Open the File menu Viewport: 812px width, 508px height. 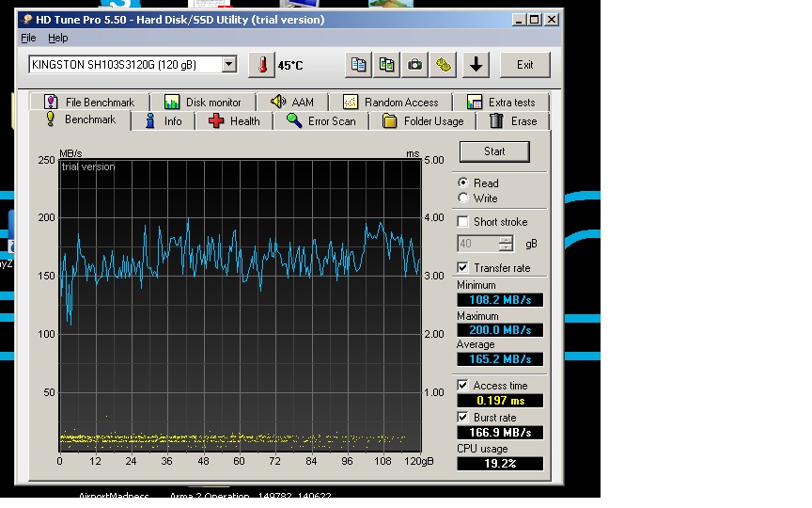28,38
